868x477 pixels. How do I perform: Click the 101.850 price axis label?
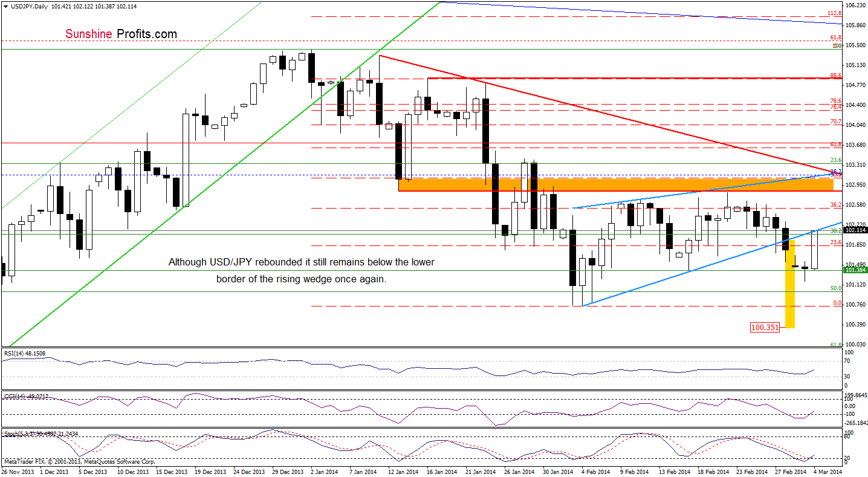[855, 244]
